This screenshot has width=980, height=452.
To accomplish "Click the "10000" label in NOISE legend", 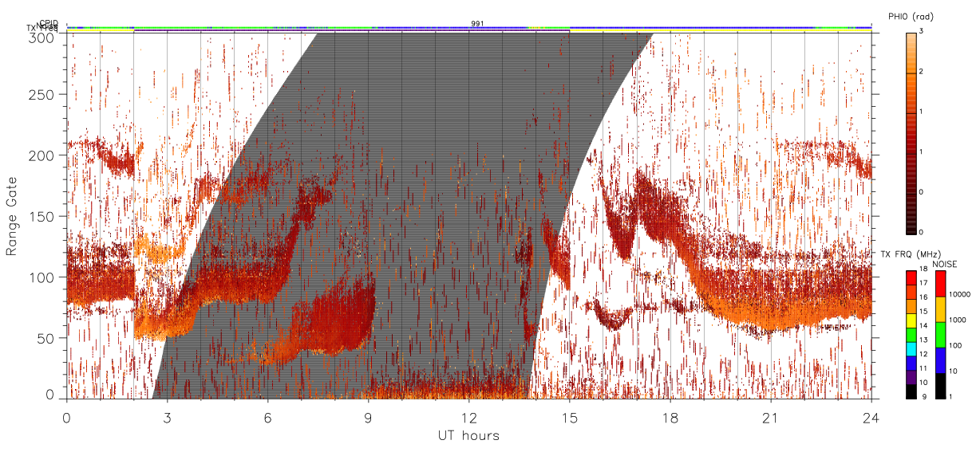I will [960, 294].
